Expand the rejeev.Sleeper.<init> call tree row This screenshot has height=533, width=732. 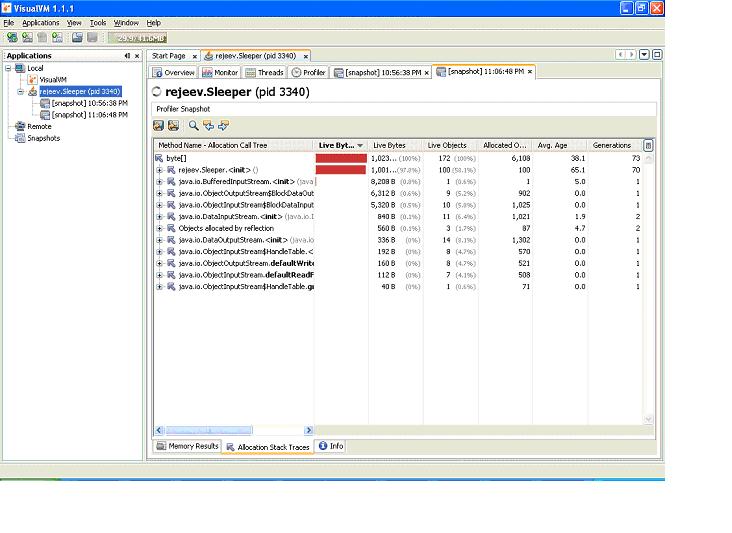[159, 170]
